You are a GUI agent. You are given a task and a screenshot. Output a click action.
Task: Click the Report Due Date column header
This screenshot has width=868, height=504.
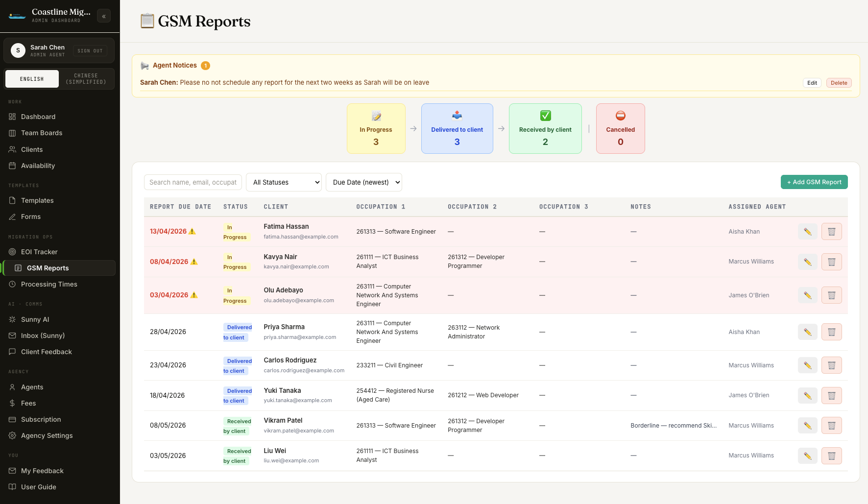pos(180,207)
